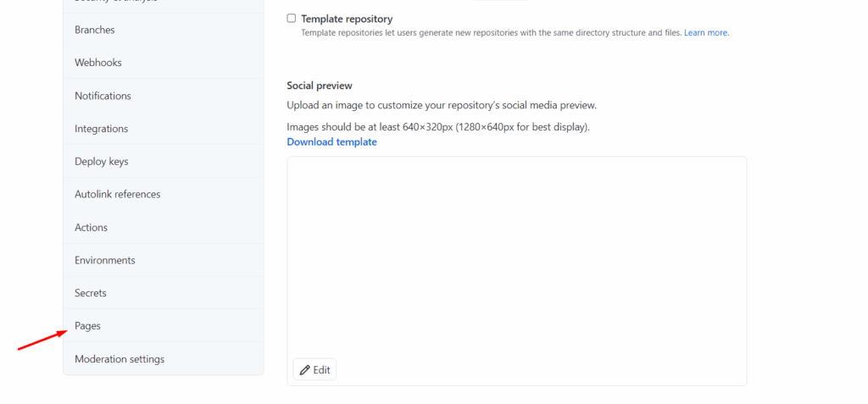This screenshot has width=868, height=404.
Task: Click the Download template link
Action: point(331,141)
